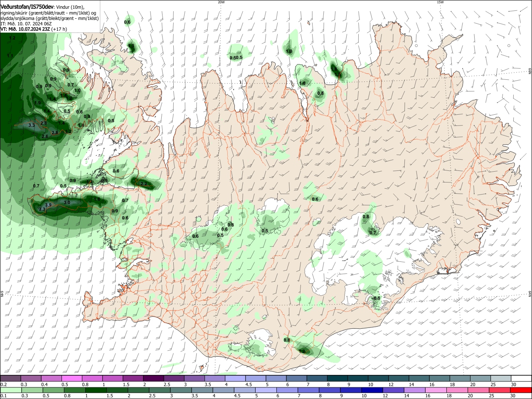Click the 2.6 precipitation value on the map
Image resolution: width=532 pixels, height=399 pixels.
(x=45, y=136)
